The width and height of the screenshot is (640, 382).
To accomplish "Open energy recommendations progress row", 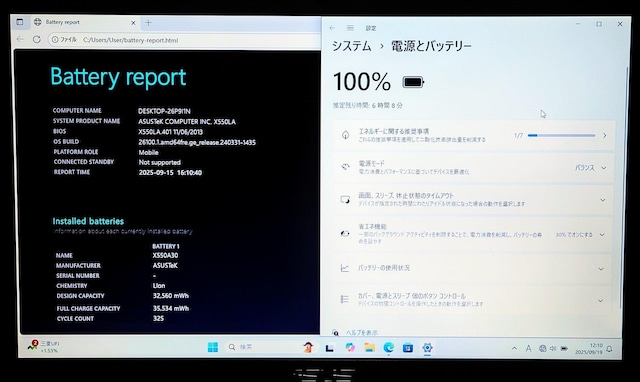I will [x=474, y=135].
